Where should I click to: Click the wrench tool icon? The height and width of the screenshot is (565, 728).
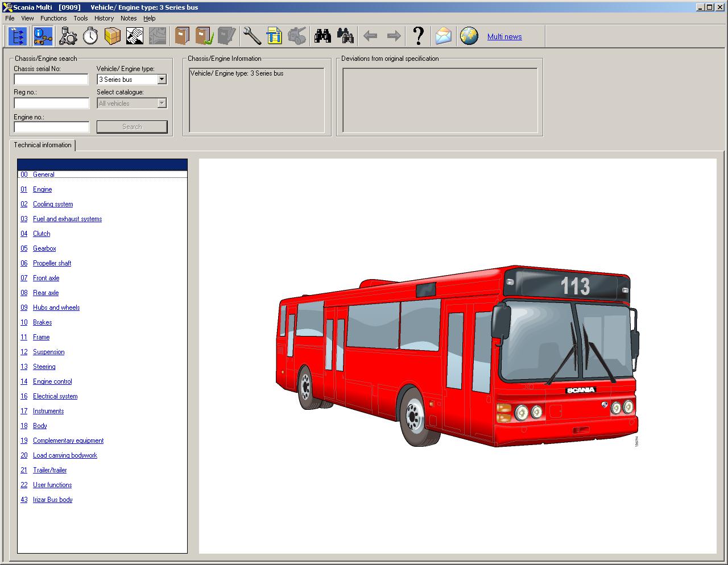(251, 36)
